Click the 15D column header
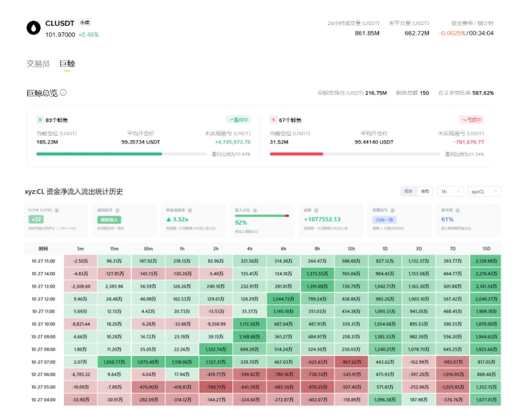Image resolution: width=522 pixels, height=420 pixels. tap(486, 248)
